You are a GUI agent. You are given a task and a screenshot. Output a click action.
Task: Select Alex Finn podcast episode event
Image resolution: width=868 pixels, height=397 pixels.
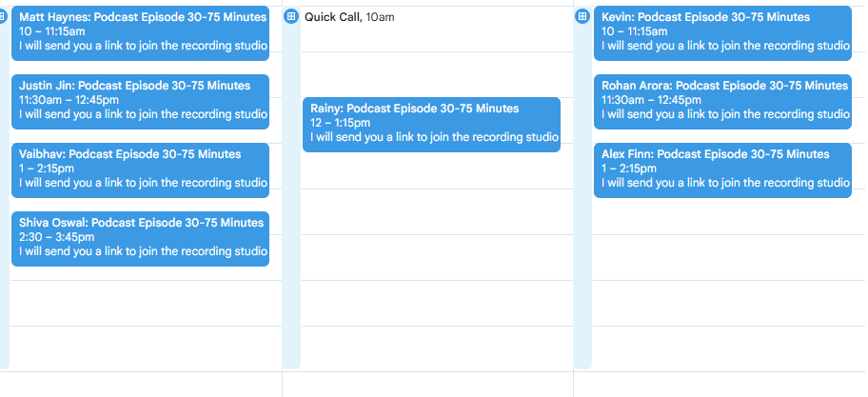[x=722, y=170]
